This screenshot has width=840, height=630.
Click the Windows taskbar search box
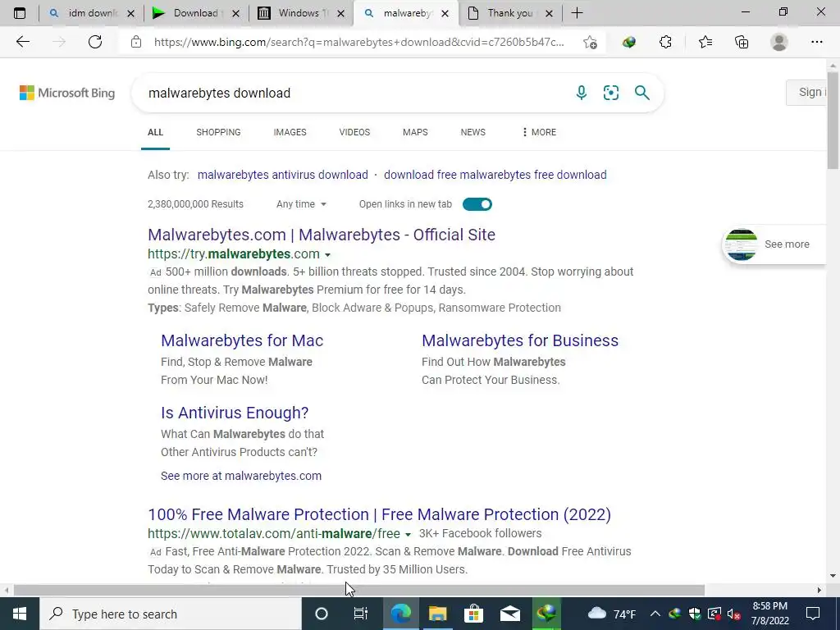[171, 614]
